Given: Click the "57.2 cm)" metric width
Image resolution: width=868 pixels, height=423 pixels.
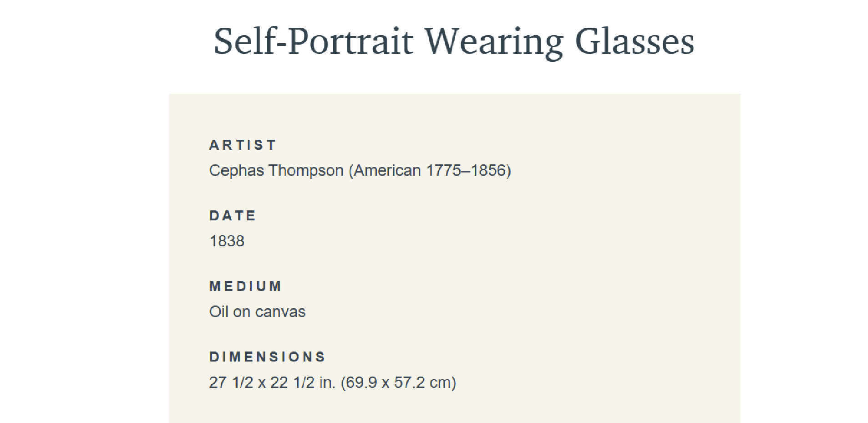Looking at the screenshot, I should coord(425,382).
